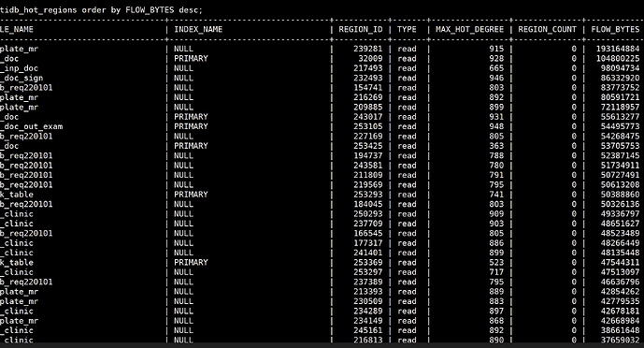The width and height of the screenshot is (644, 348).
Task: Select region ID 239281
Action: click(x=368, y=49)
